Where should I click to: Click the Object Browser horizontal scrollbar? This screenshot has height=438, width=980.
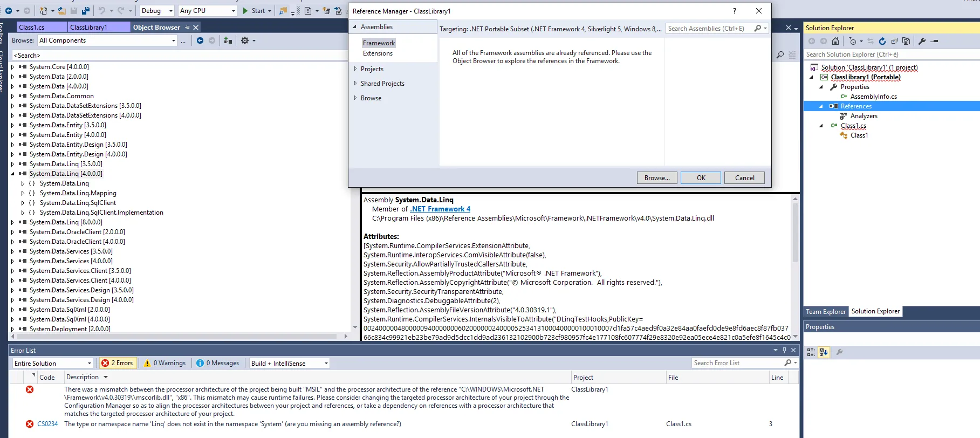coord(177,336)
